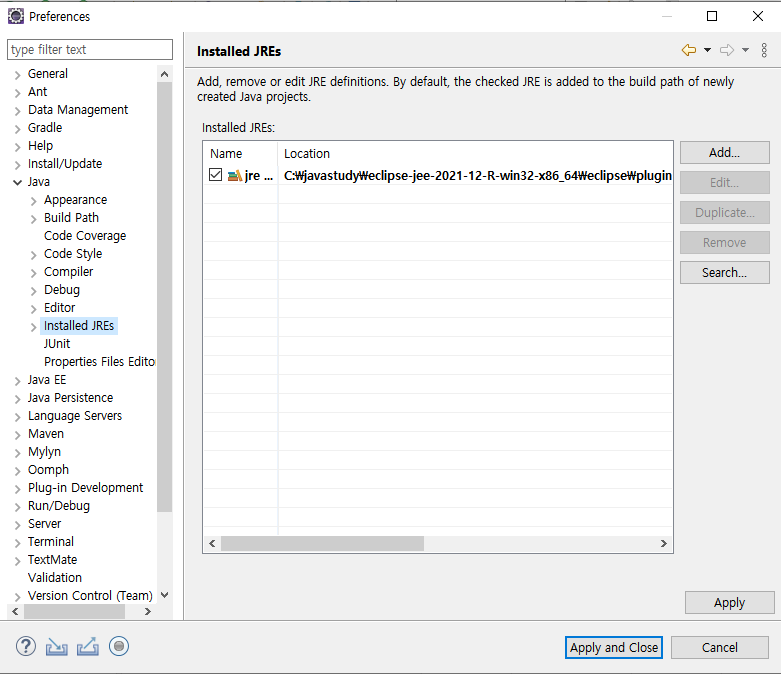Select the Data Management category
Image resolution: width=781 pixels, height=674 pixels.
(x=78, y=110)
